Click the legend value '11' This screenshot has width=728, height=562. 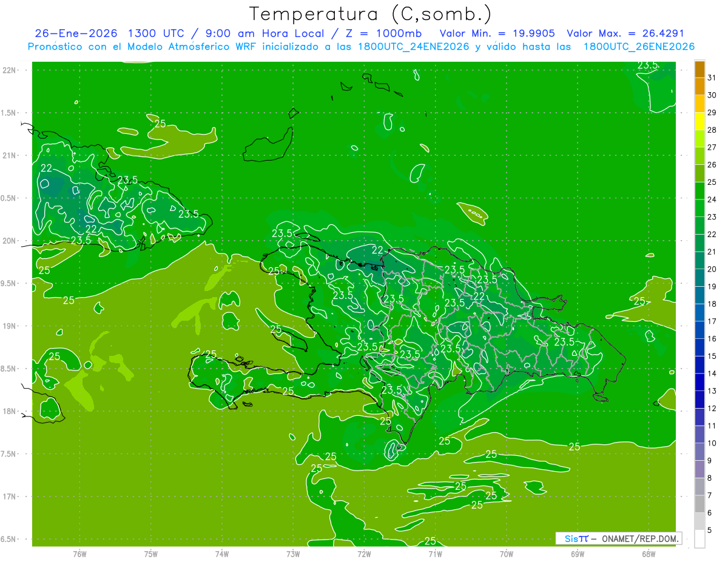tap(712, 426)
